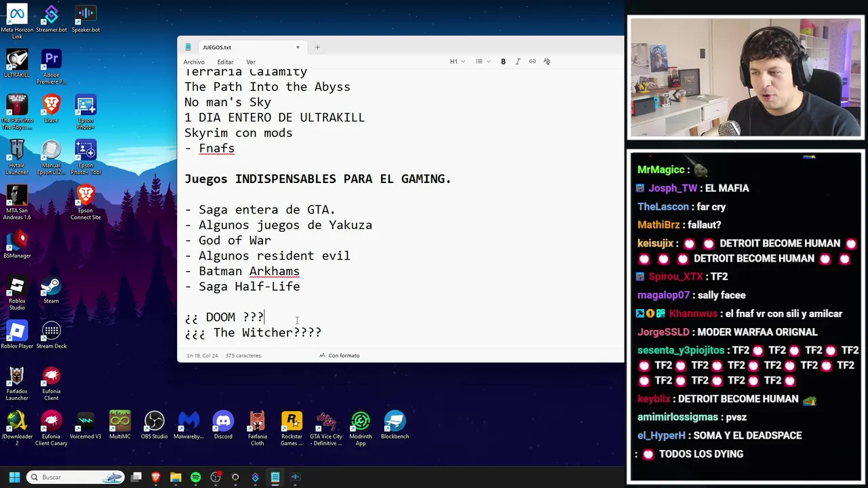This screenshot has width=868, height=488.
Task: Open Streamer.bot desktop icon
Action: click(x=52, y=18)
